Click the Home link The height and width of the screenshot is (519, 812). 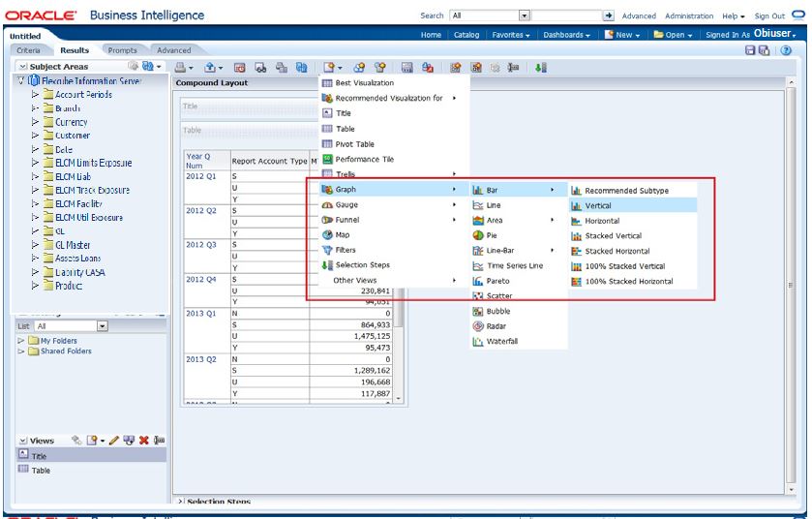(x=431, y=35)
